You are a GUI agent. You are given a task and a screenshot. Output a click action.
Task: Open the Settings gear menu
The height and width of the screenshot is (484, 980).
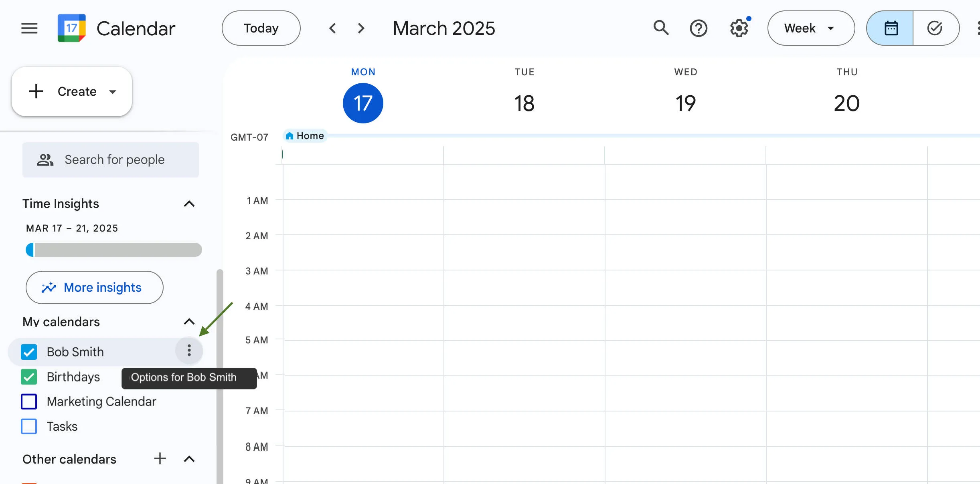(x=738, y=28)
